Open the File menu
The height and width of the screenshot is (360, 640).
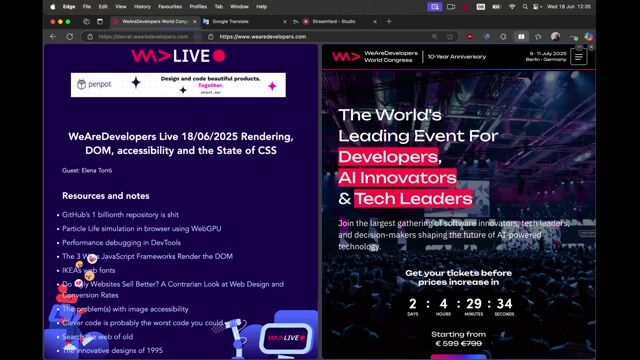tap(87, 7)
